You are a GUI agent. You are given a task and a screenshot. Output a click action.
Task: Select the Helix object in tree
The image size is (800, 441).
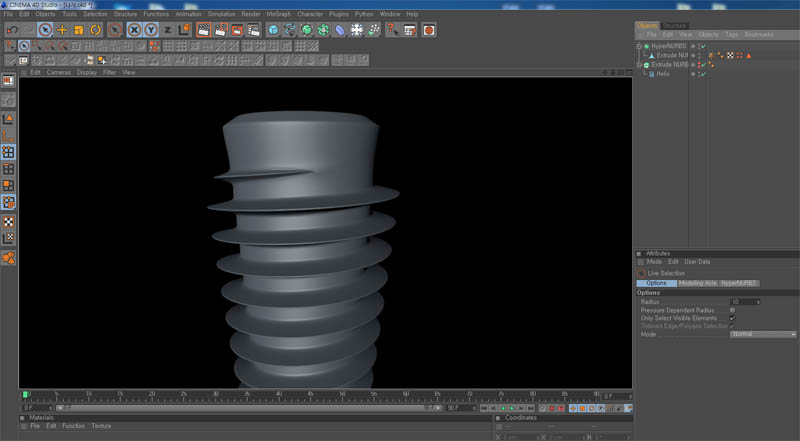tap(663, 74)
